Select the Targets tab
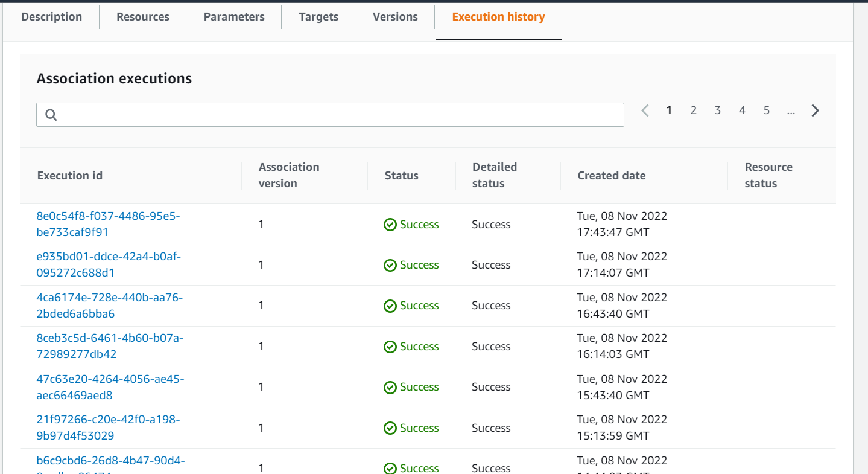The height and width of the screenshot is (474, 868). (x=318, y=16)
